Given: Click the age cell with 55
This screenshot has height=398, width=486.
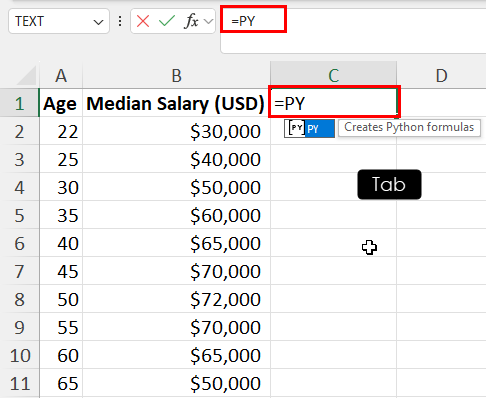Looking at the screenshot, I should (61, 327).
